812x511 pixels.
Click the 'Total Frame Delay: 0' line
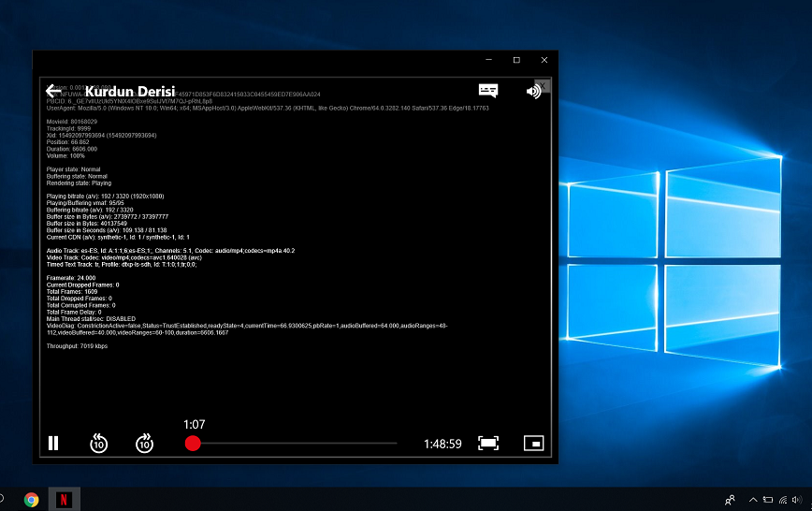[74, 312]
